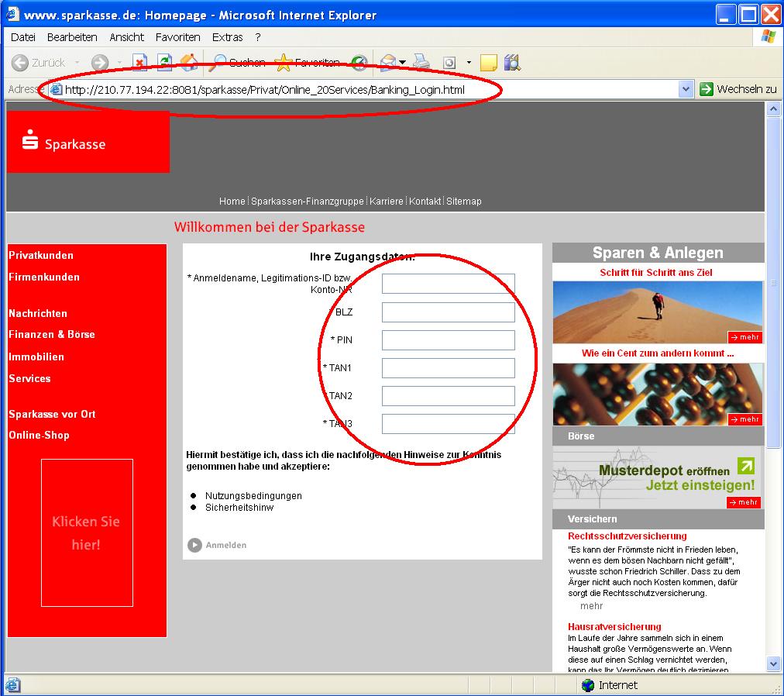The width and height of the screenshot is (784, 696).
Task: Click the Internet zone globe in status bar
Action: coord(588,685)
